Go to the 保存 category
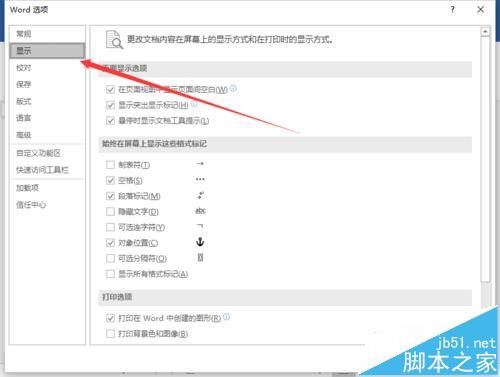The height and width of the screenshot is (377, 500). [x=47, y=84]
